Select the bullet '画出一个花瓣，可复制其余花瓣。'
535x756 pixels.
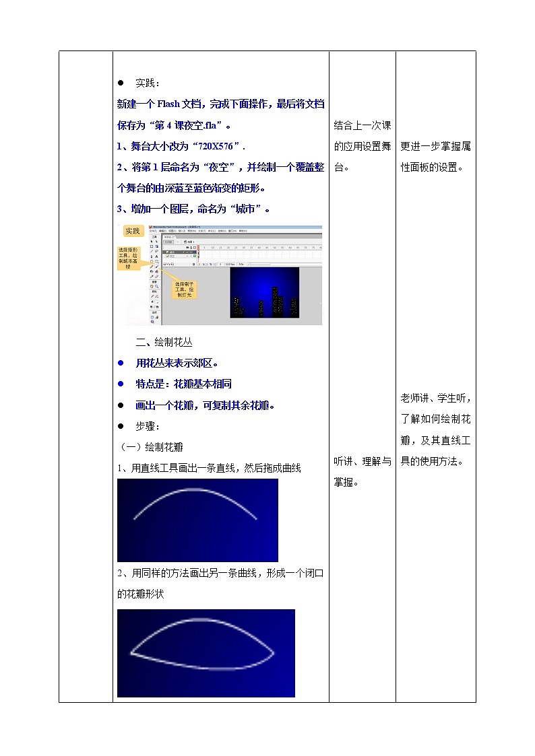[205, 405]
